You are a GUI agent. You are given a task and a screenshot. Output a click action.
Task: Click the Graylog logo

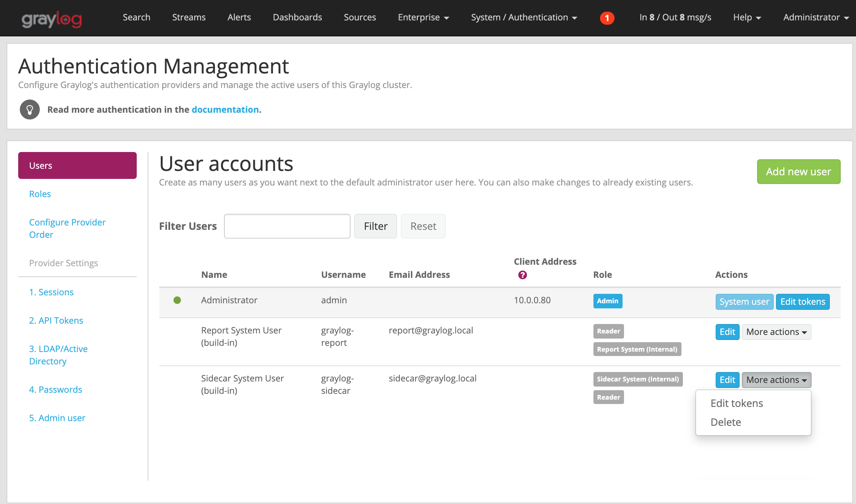[x=52, y=19]
